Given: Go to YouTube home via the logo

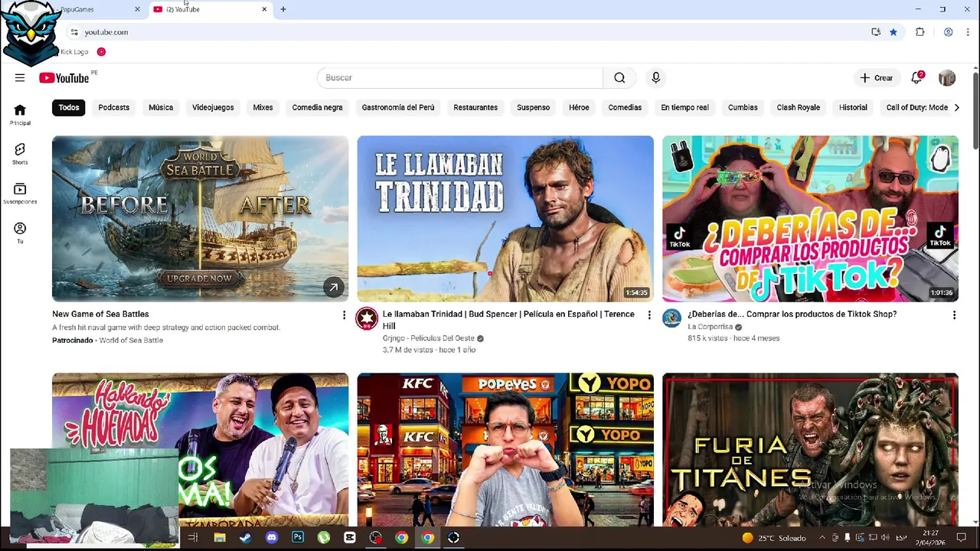Looking at the screenshot, I should (64, 77).
